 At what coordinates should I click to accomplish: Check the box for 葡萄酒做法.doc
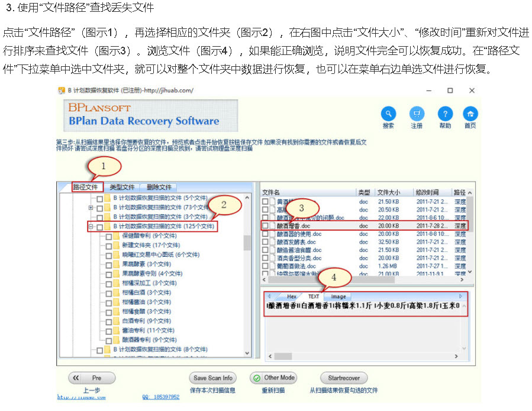pyautogui.click(x=265, y=266)
